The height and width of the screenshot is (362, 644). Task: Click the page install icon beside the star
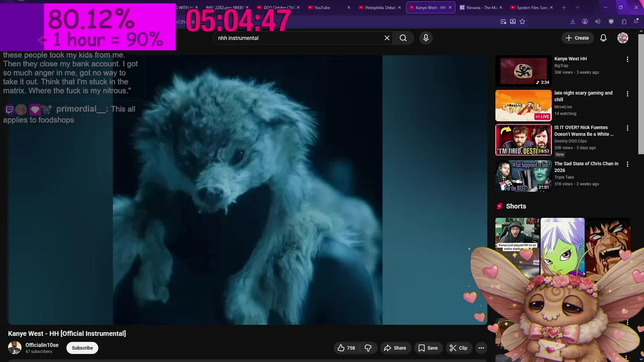(513, 22)
